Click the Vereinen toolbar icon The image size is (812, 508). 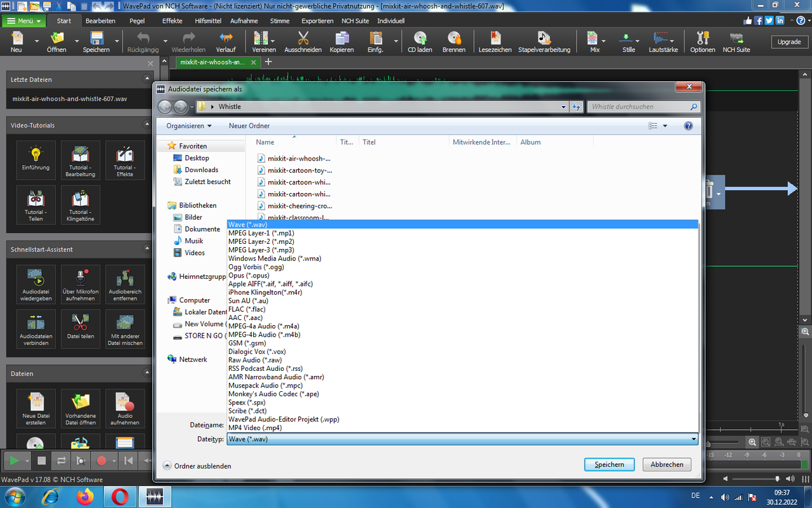263,42
